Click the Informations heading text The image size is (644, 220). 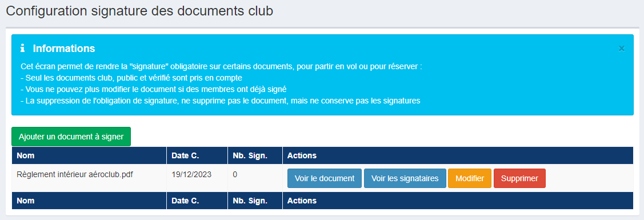click(x=64, y=49)
